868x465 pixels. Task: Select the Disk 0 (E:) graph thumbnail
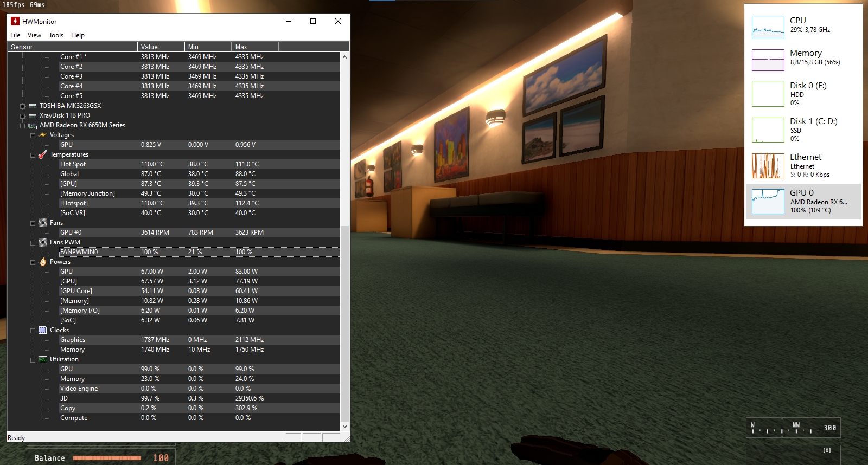click(768, 94)
